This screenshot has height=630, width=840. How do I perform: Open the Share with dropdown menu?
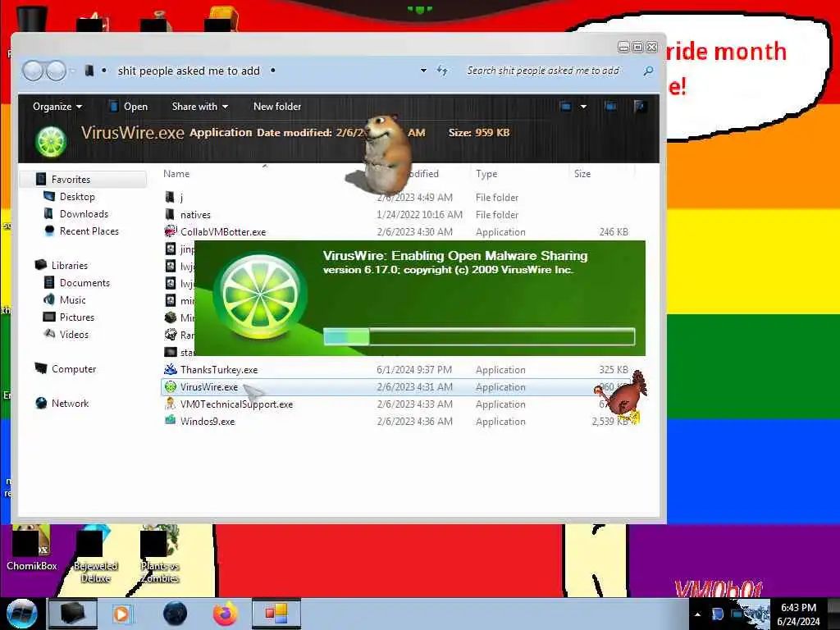200,106
